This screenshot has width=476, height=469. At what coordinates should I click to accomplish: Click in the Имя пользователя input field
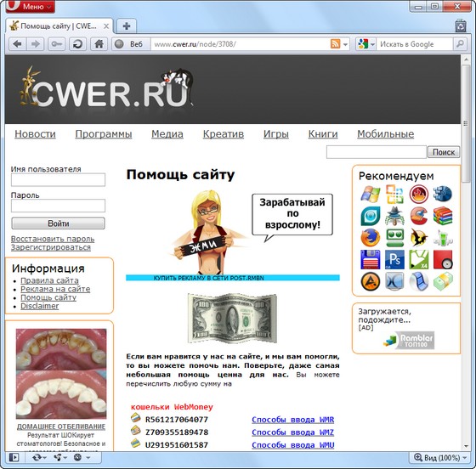tap(59, 179)
